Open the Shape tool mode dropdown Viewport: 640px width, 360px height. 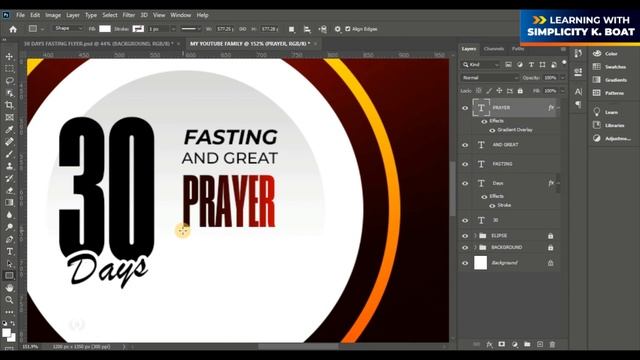tap(68, 29)
